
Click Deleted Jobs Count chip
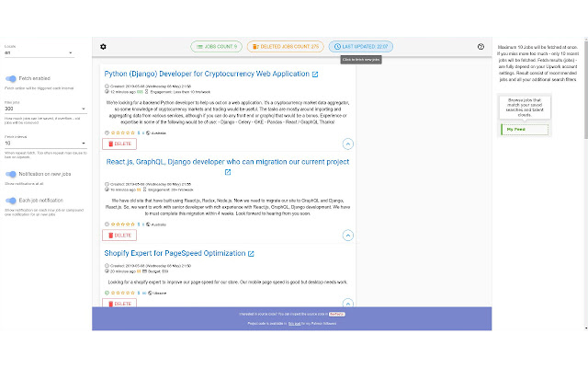(286, 47)
